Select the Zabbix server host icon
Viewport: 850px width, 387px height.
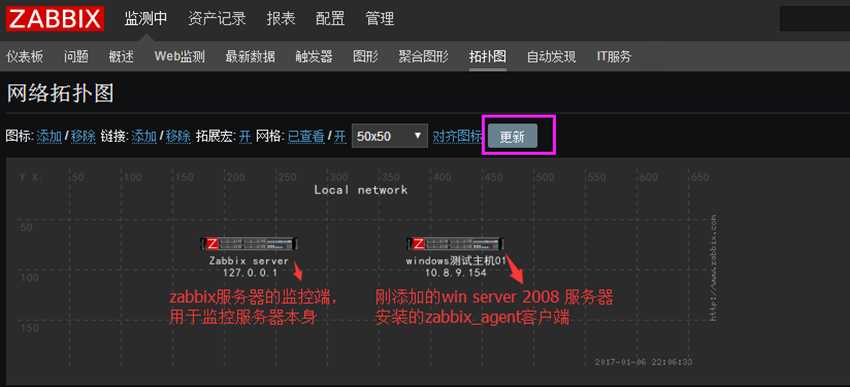(x=249, y=244)
